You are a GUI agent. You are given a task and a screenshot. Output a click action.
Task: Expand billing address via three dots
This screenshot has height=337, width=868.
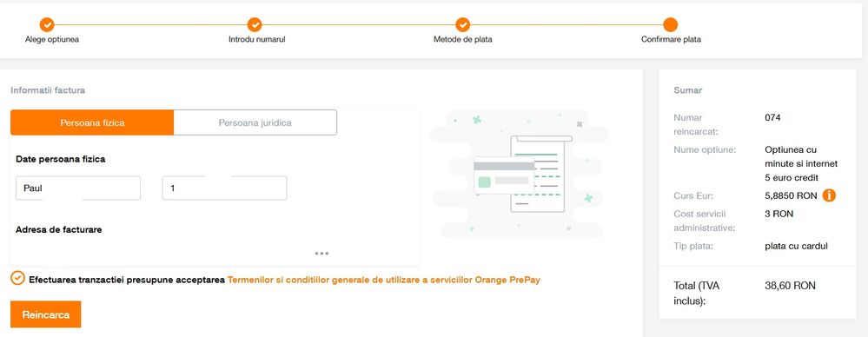[x=321, y=254]
